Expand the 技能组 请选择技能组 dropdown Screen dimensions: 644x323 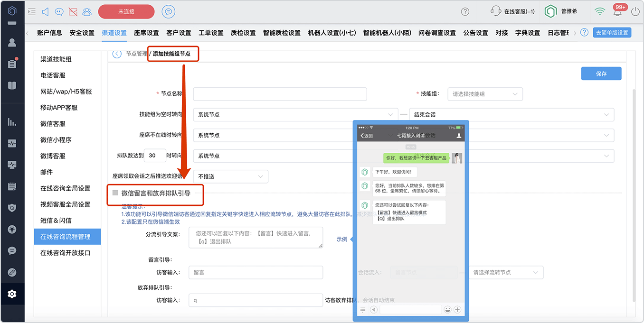(x=485, y=94)
